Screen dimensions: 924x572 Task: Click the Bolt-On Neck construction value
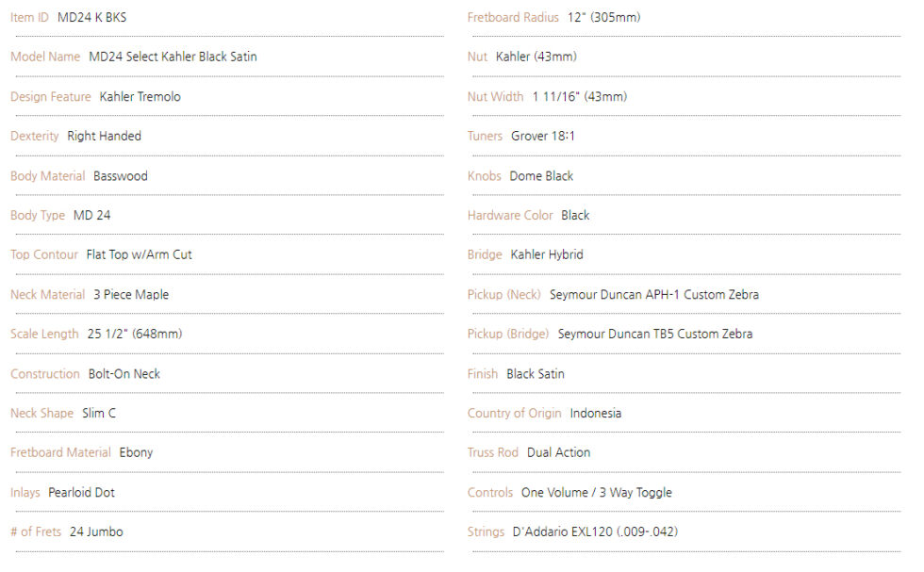click(124, 374)
